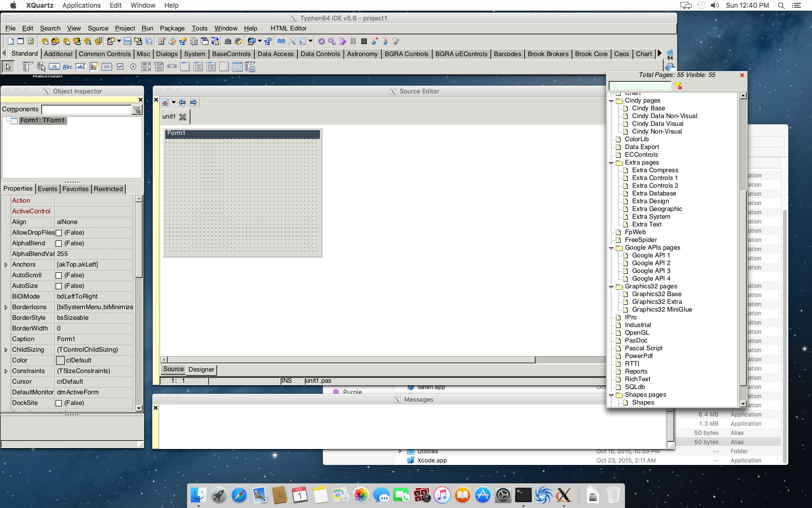
Task: Close the unit1 tab with its X icon
Action: point(183,117)
